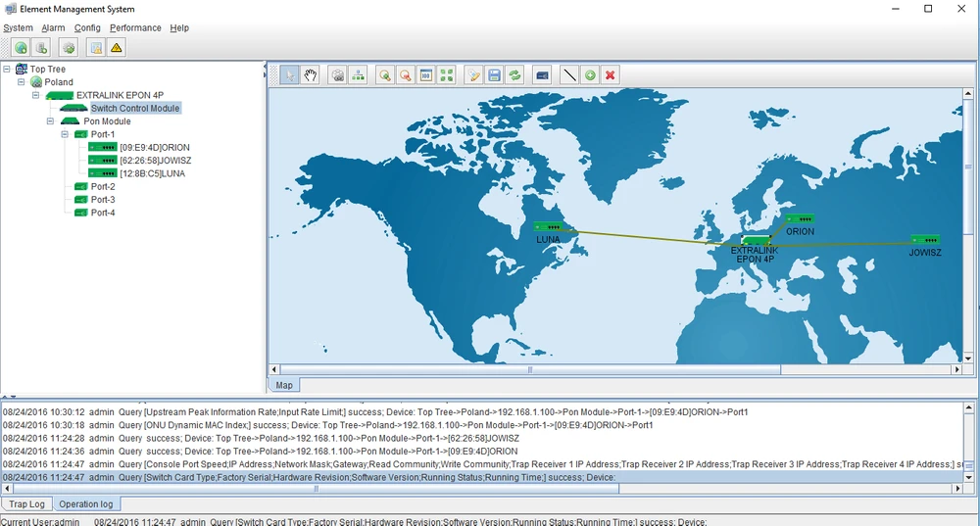Collapse the Top Tree node
Screen dimensions: 980x526
(x=8, y=70)
